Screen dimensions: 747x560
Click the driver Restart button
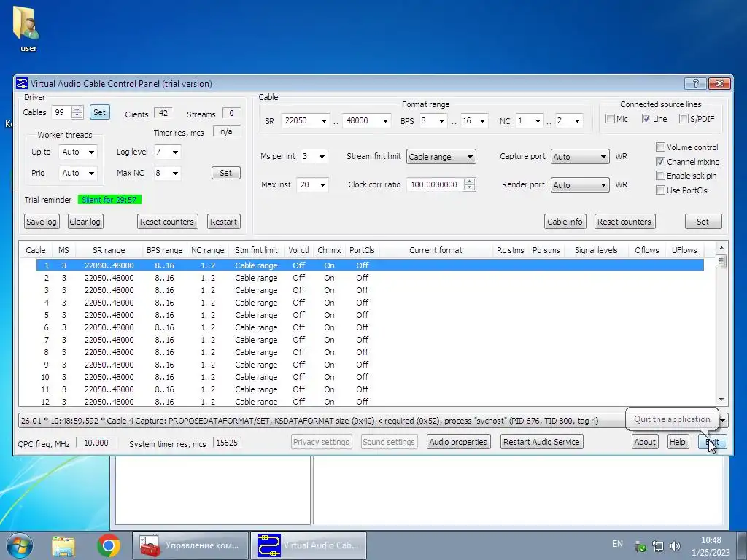tap(223, 222)
